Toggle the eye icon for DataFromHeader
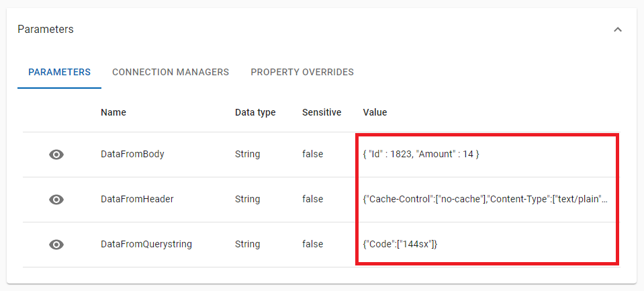This screenshot has height=291, width=644. pos(57,200)
